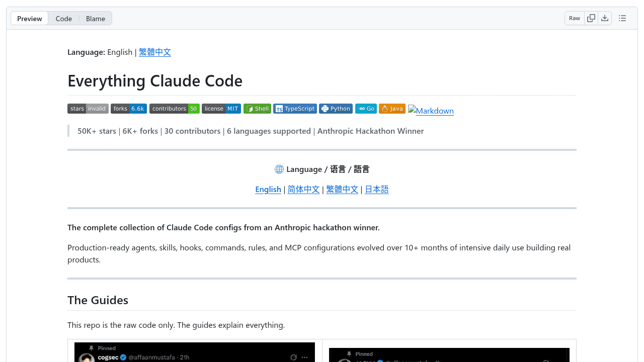Screen dimensions: 644x362
Task: Select the TypeScript badge
Action: (x=295, y=108)
